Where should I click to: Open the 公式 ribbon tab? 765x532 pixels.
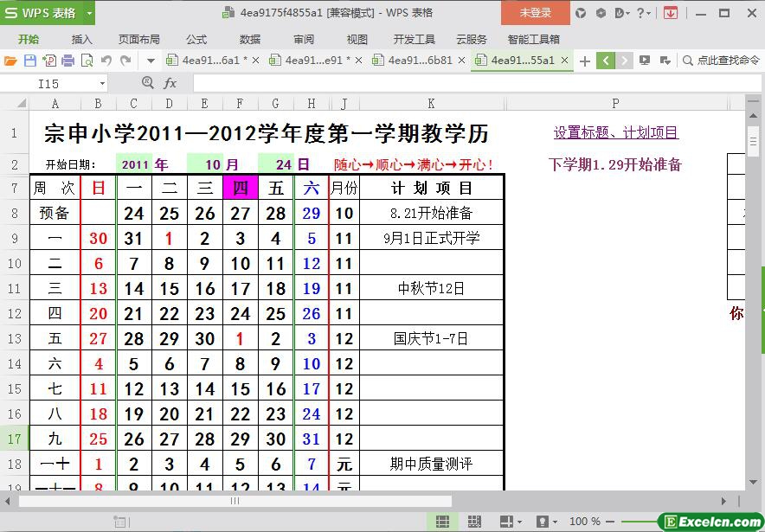click(x=196, y=39)
